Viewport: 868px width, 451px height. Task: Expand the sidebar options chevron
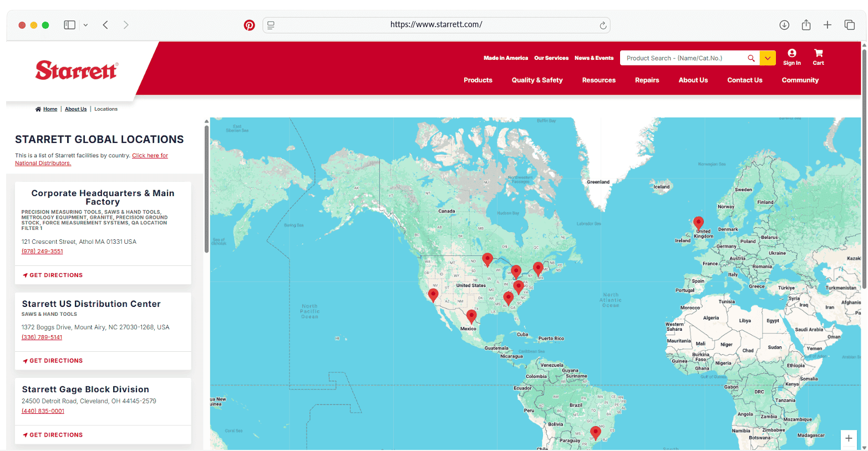pos(85,25)
